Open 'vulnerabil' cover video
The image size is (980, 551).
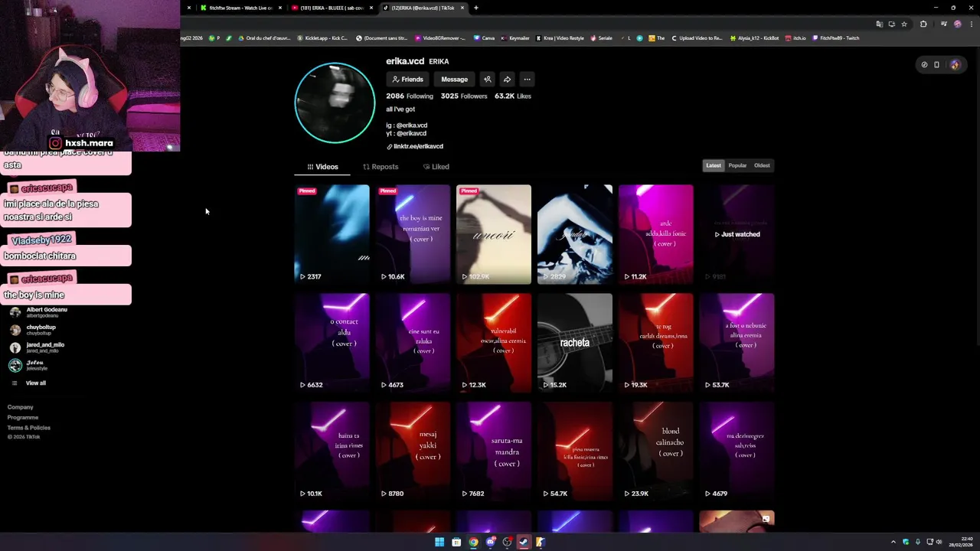point(494,343)
